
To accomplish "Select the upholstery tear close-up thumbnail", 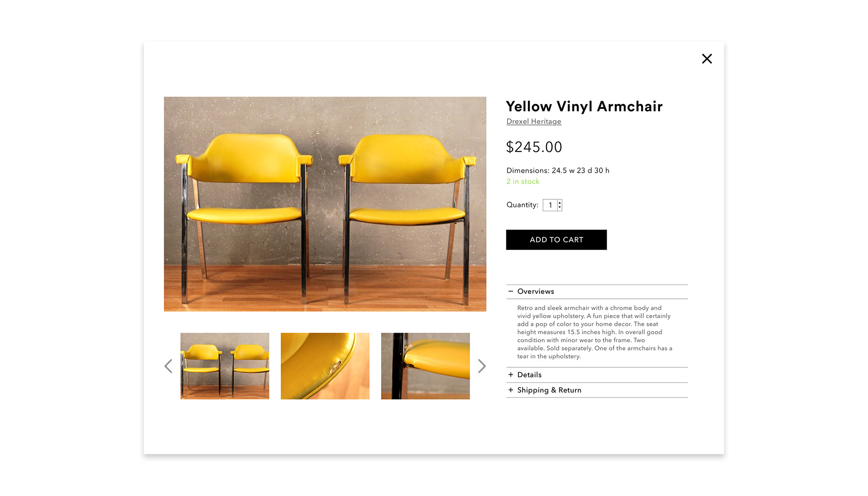I will (x=325, y=366).
